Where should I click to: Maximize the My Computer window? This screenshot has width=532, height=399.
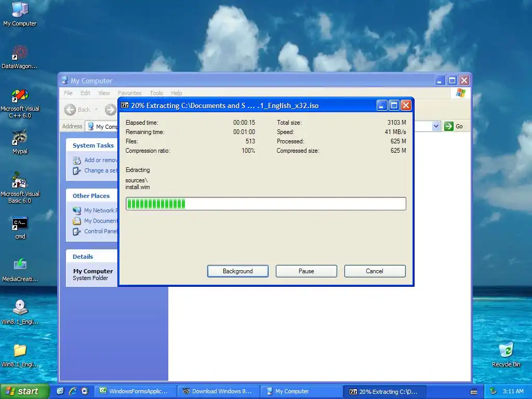[x=452, y=81]
